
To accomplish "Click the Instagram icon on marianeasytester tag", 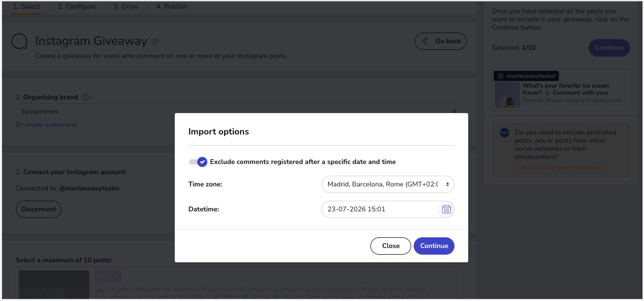I will click(x=500, y=76).
